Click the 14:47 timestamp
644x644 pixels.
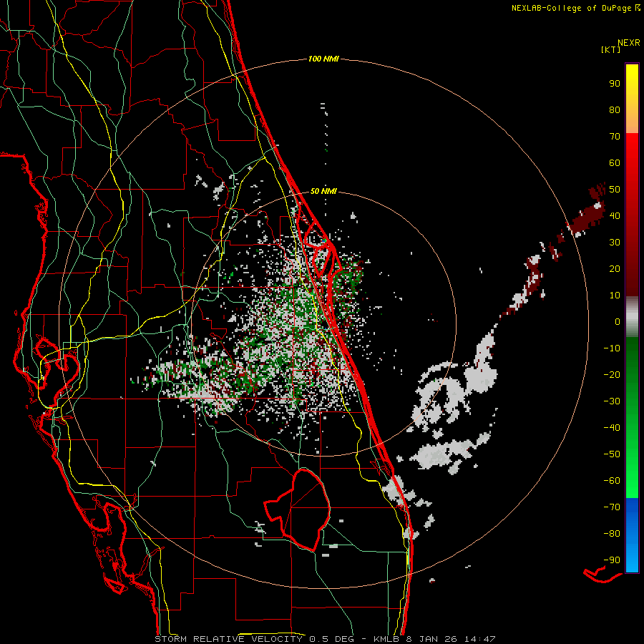pyautogui.click(x=479, y=639)
